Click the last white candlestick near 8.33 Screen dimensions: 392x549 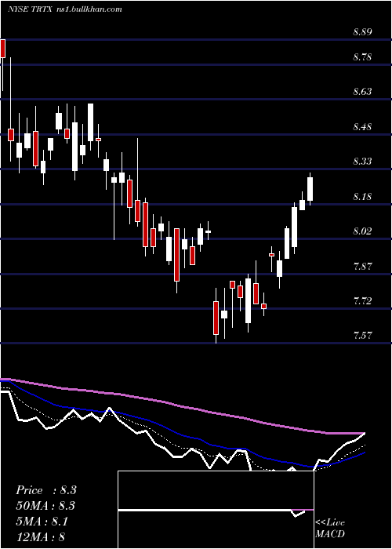coord(310,189)
